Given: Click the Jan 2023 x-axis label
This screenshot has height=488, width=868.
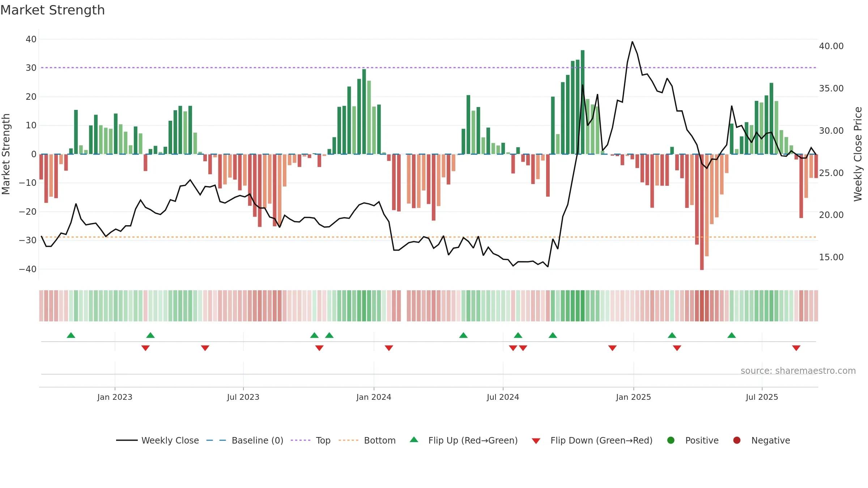Looking at the screenshot, I should [x=115, y=397].
